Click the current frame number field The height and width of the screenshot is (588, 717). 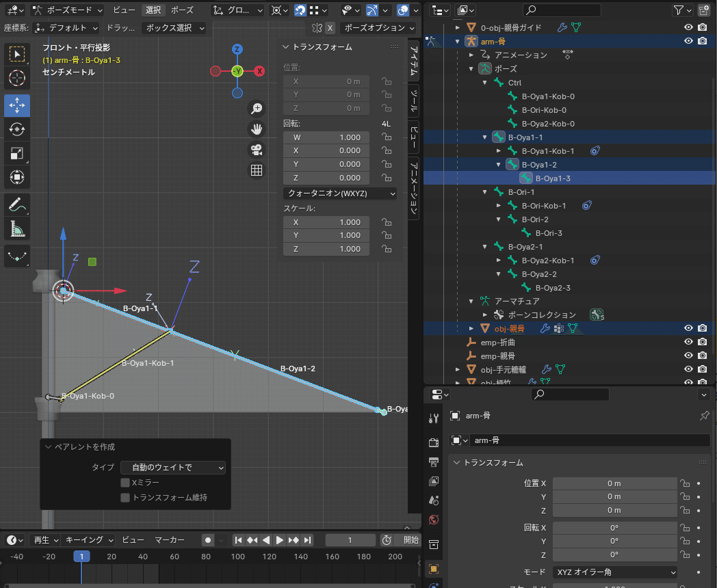(x=350, y=540)
